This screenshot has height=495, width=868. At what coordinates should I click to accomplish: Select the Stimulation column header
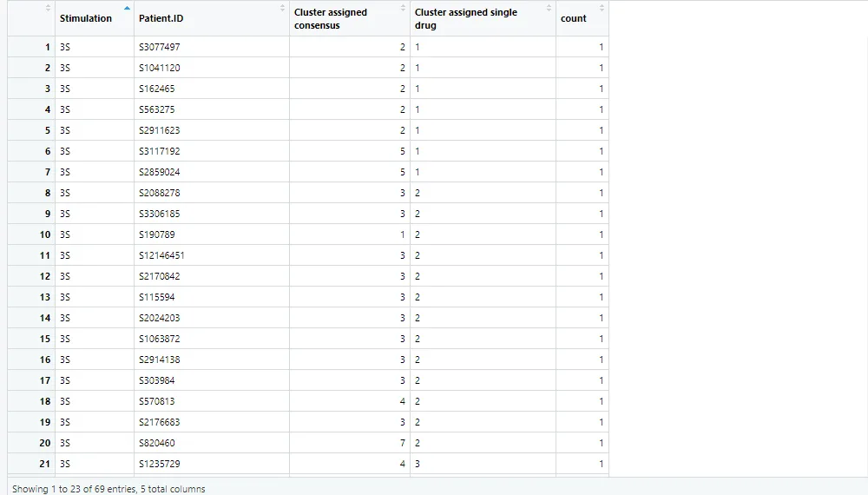(x=86, y=18)
